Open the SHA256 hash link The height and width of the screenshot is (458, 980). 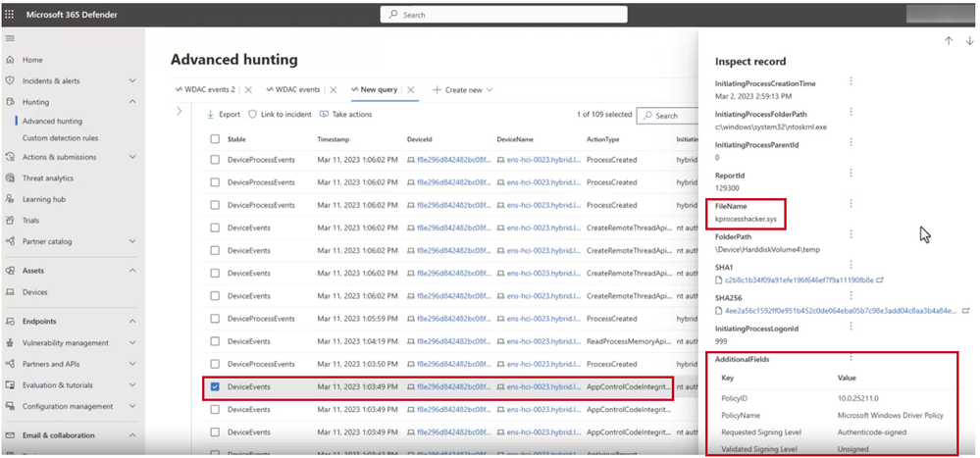click(x=841, y=311)
